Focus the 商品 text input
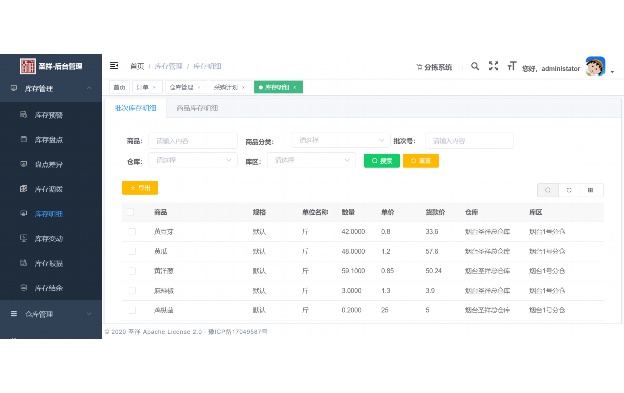The image size is (624, 393). pos(193,140)
